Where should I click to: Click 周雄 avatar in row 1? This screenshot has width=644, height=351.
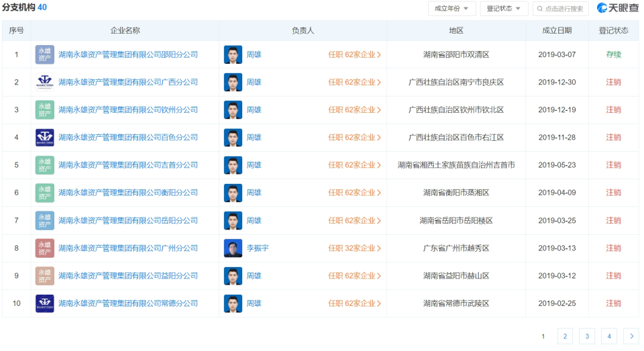[x=233, y=54]
